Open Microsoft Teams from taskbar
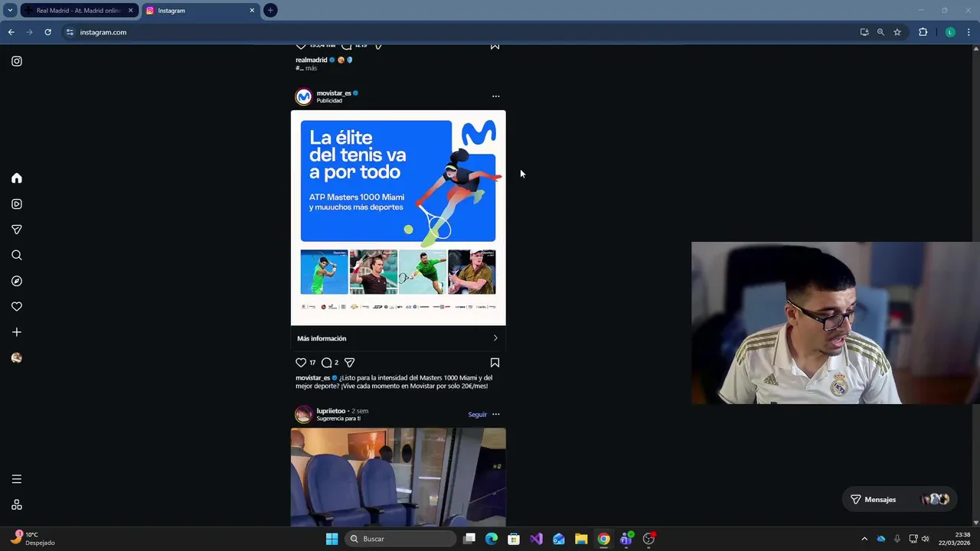Viewport: 980px width, 551px height. [x=626, y=539]
